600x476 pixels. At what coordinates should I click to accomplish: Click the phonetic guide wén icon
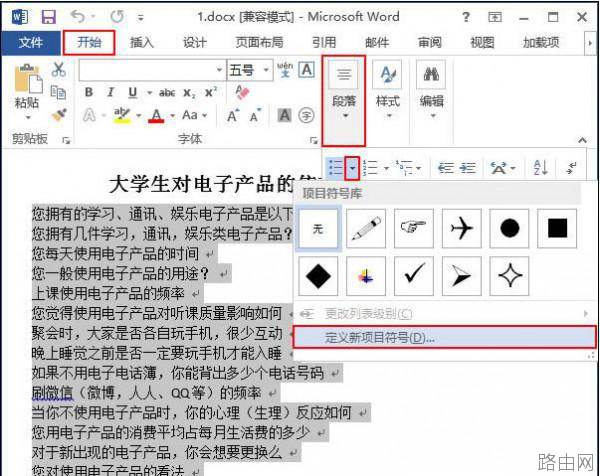coord(285,69)
